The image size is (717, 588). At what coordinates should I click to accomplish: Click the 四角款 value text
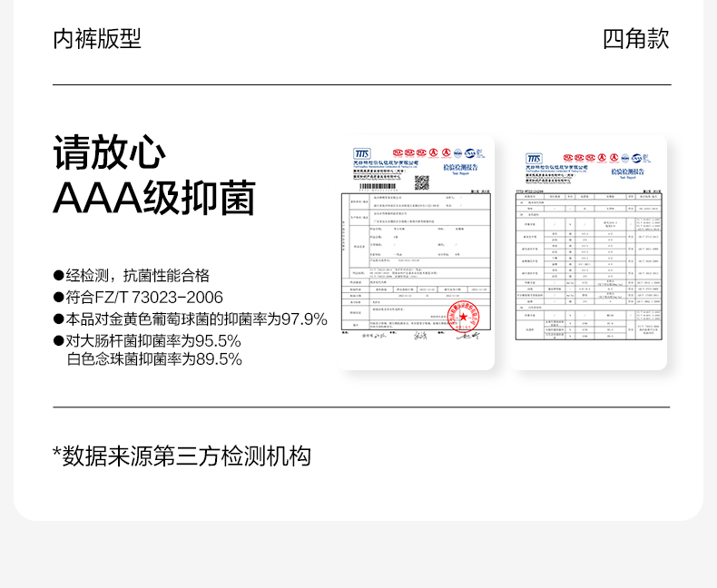pos(636,39)
